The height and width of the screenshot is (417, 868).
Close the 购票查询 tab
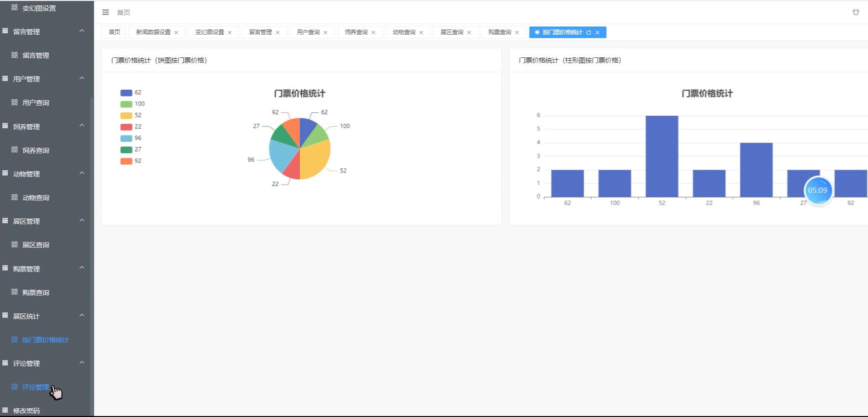click(517, 32)
